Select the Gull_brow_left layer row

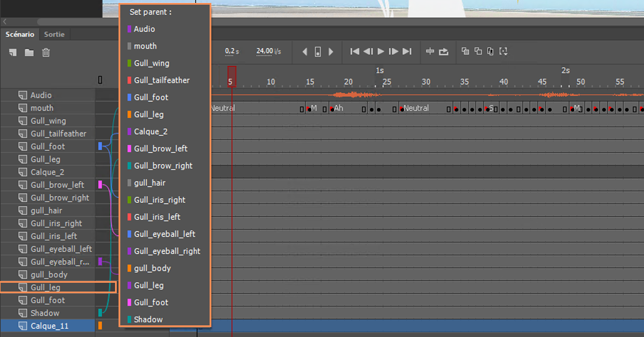coord(48,185)
